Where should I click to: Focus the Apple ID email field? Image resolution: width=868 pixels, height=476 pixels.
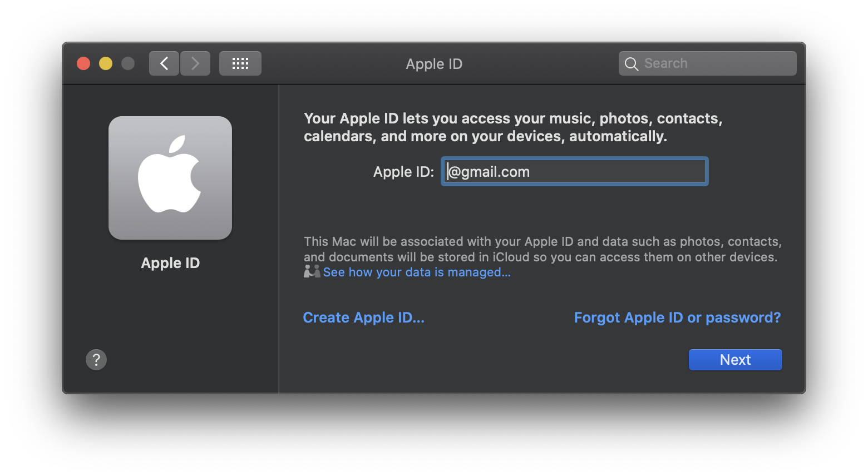pyautogui.click(x=575, y=171)
